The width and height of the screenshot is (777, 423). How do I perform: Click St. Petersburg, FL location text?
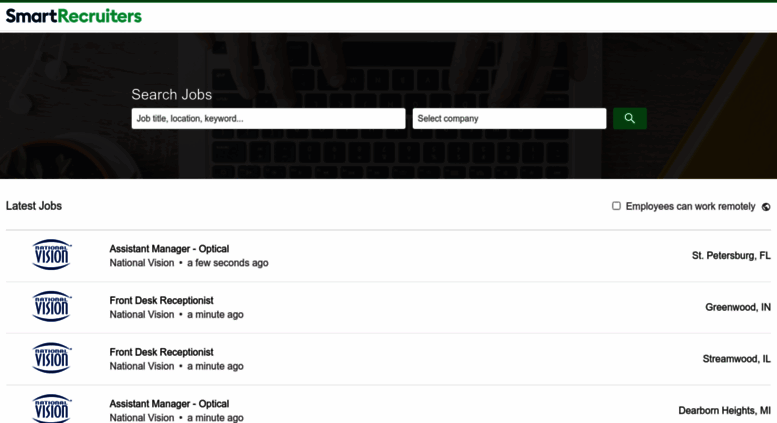coord(731,256)
